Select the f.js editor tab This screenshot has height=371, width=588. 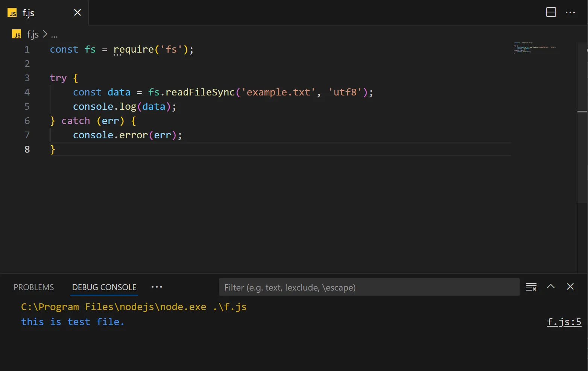click(44, 13)
